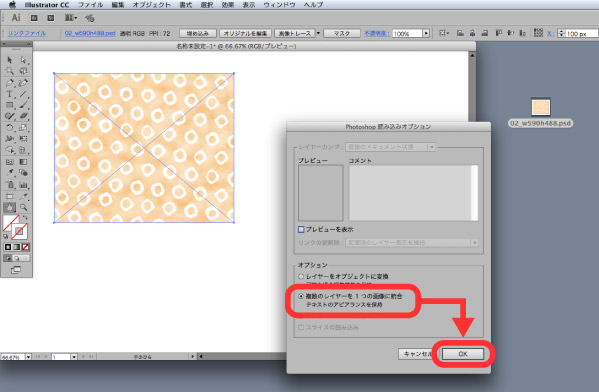Click マスク button in control bar
The image size is (599, 392).
[x=342, y=33]
